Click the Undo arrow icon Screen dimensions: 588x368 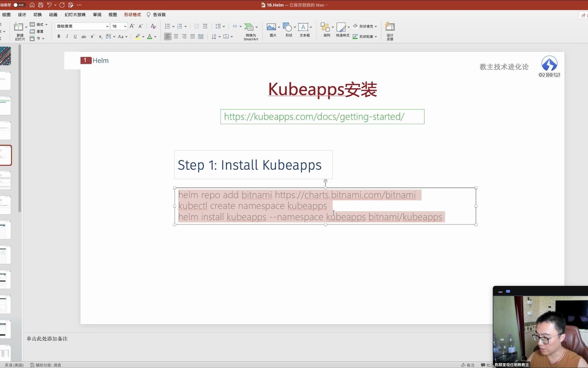49,5
